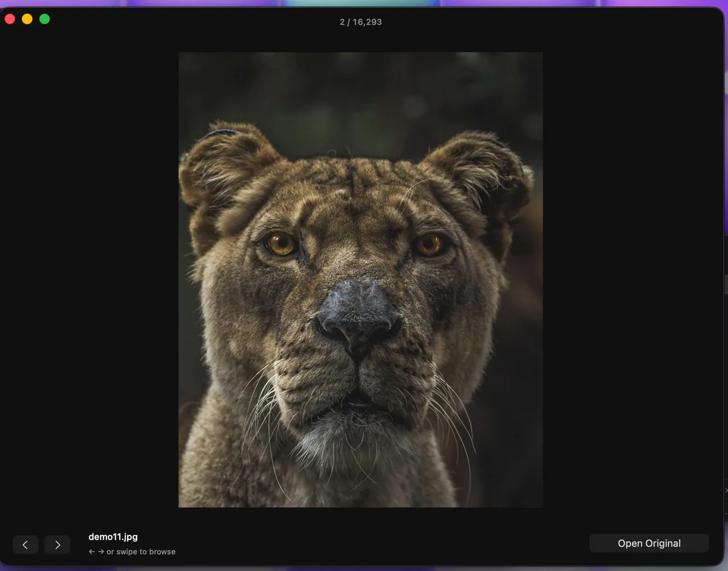728x571 pixels.
Task: Minimize the viewer using yellow button
Action: [x=27, y=19]
